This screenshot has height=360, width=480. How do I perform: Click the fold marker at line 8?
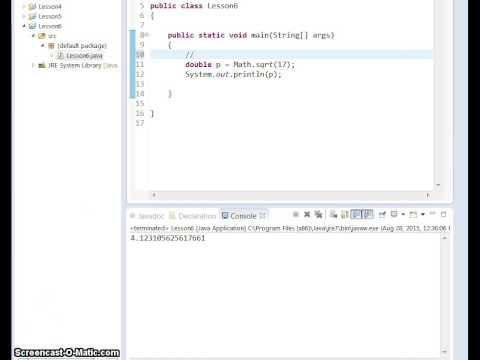tap(147, 35)
